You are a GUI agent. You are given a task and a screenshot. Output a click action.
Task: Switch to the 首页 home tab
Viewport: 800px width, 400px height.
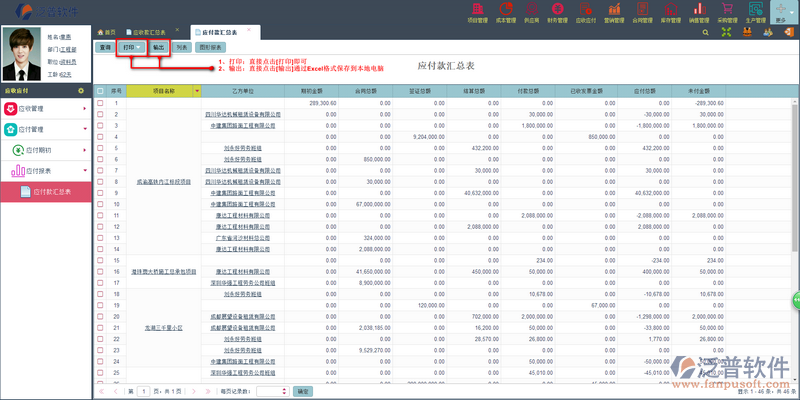point(108,32)
